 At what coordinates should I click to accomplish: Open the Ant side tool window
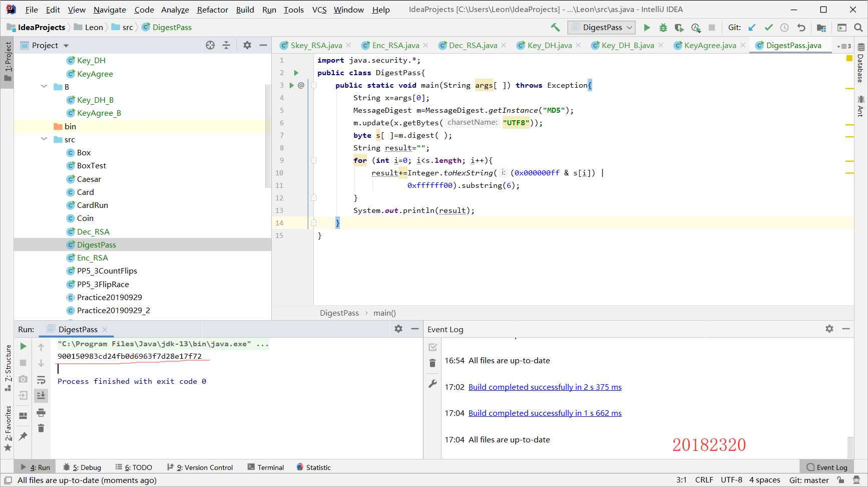coord(860,106)
